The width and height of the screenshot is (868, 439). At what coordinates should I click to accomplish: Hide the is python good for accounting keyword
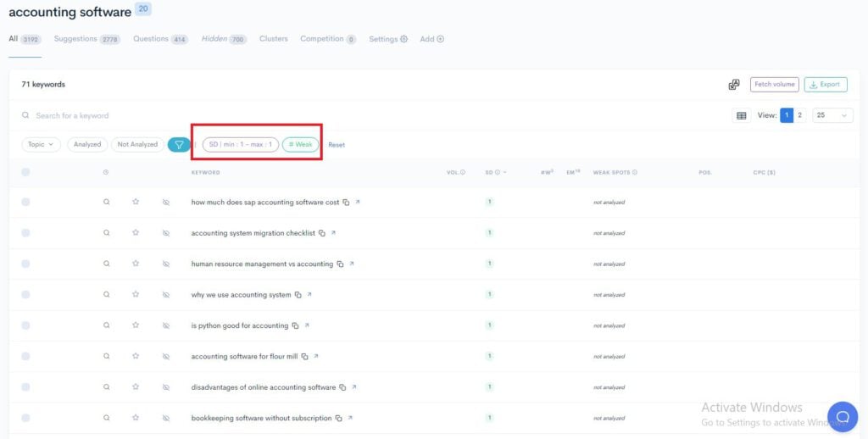pyautogui.click(x=165, y=325)
